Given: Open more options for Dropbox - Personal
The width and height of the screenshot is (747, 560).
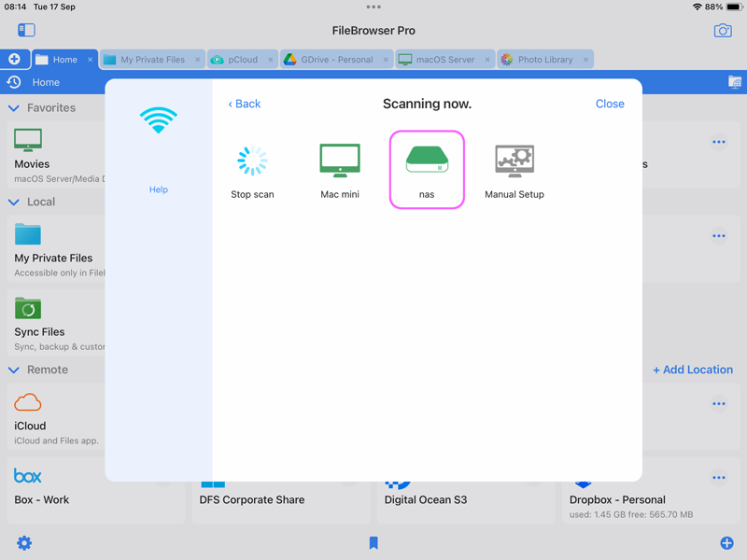Looking at the screenshot, I should click(718, 478).
